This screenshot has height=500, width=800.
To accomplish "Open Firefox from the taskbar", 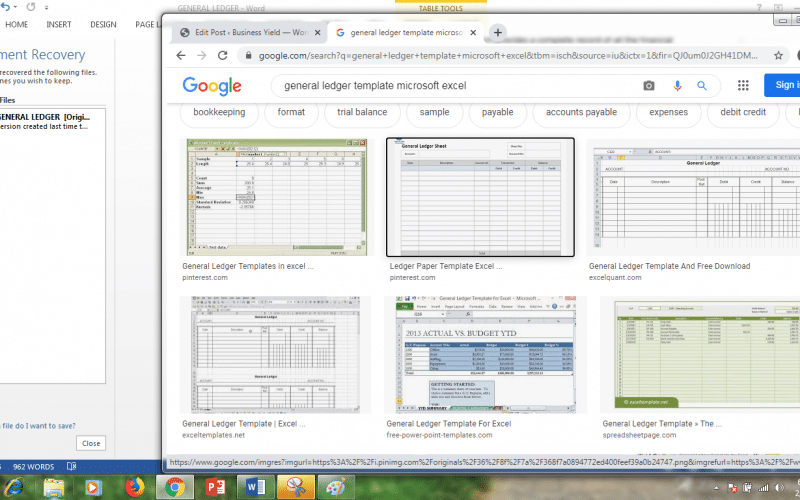I will [x=133, y=487].
